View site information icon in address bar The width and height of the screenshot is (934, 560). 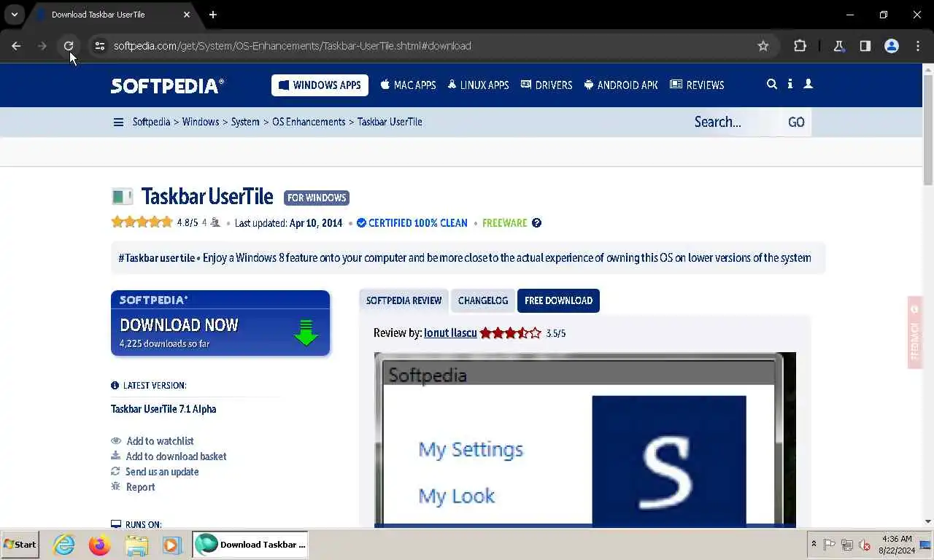(100, 46)
